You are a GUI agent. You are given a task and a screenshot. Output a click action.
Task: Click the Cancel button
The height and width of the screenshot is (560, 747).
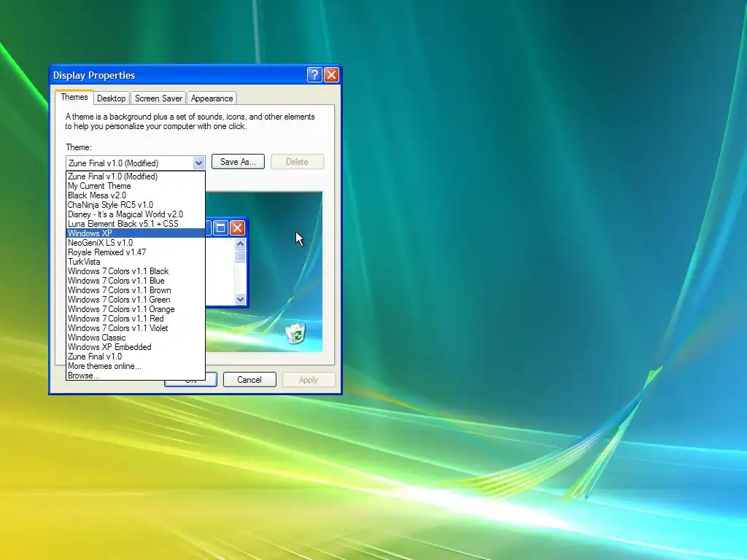pos(249,379)
